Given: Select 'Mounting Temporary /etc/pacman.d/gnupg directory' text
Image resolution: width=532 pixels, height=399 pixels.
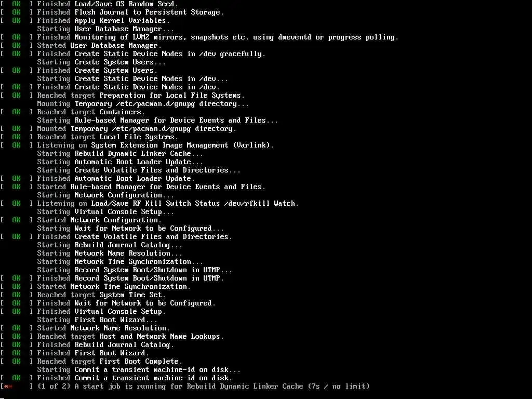Looking at the screenshot, I should (x=143, y=104).
